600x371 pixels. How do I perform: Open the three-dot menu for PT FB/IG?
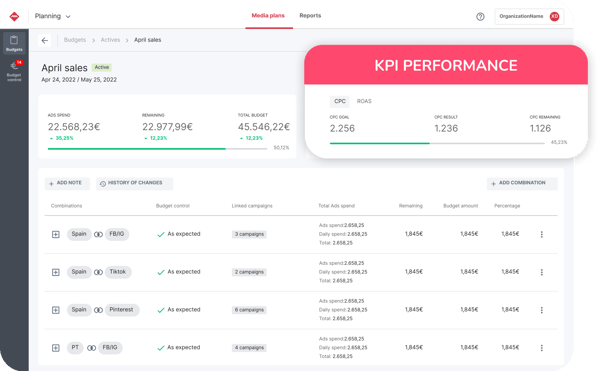point(541,348)
